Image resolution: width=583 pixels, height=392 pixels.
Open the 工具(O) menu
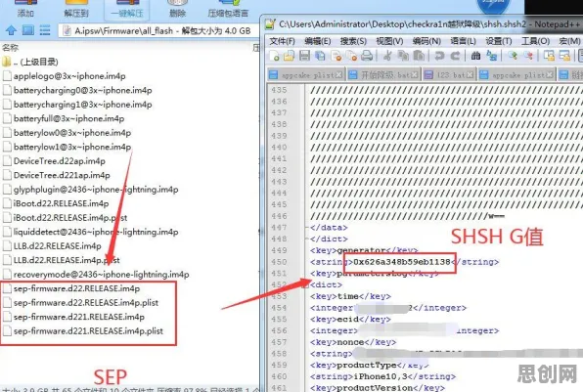tap(535, 41)
